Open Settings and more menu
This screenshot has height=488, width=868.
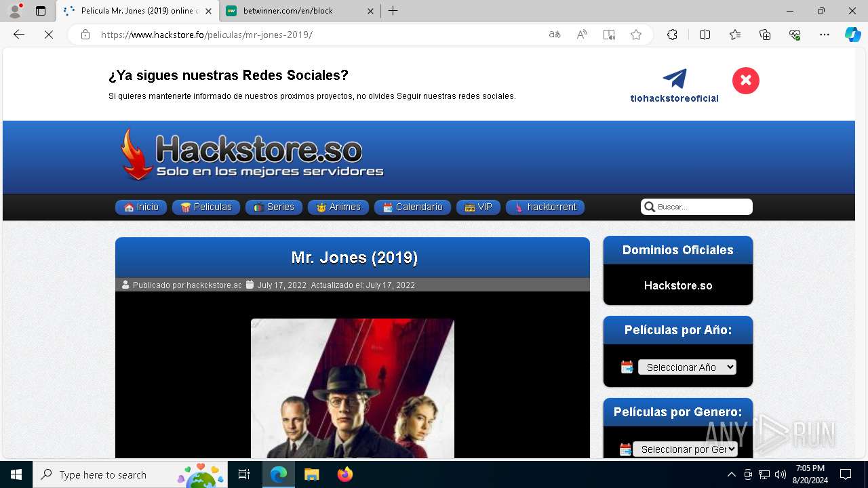[825, 35]
